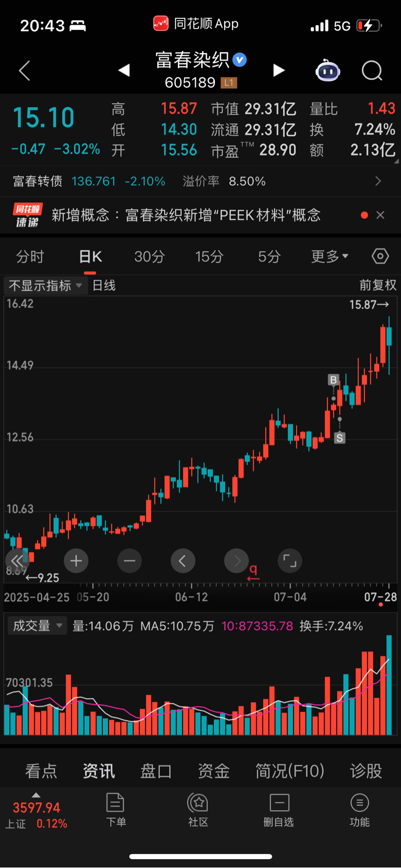Switch to 分时 tab
Screen dimensions: 401x868
click(x=30, y=256)
